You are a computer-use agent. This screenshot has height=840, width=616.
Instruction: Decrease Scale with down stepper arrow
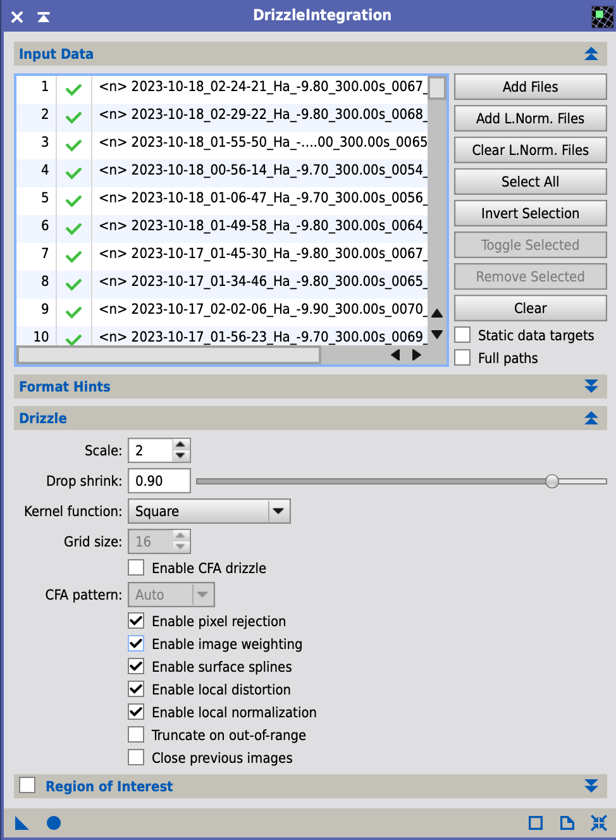point(181,455)
